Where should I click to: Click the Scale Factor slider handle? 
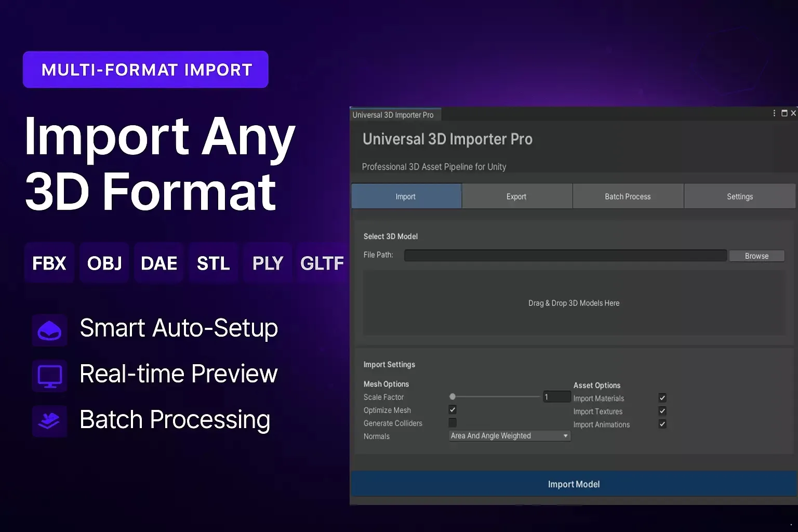tap(453, 397)
